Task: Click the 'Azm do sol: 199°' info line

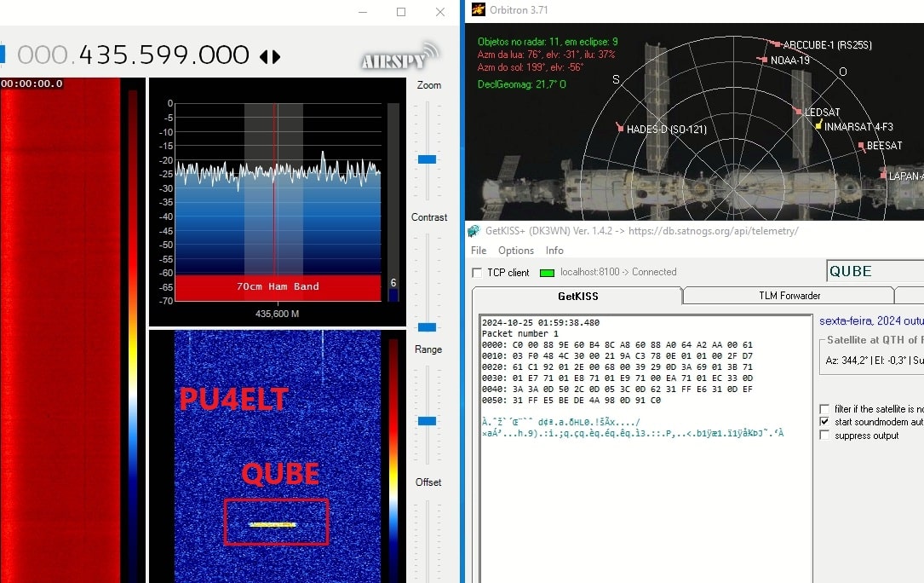Action: (x=530, y=67)
